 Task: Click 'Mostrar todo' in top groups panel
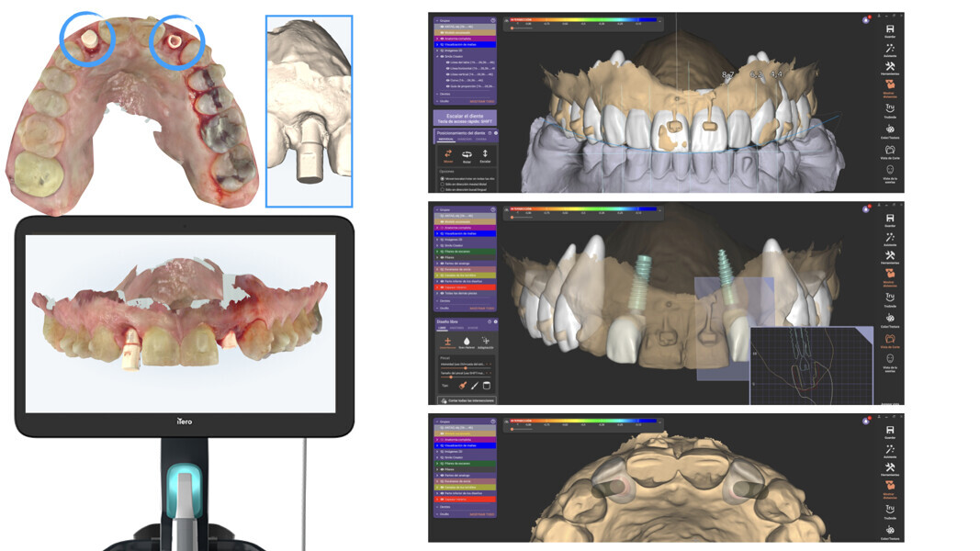click(482, 101)
